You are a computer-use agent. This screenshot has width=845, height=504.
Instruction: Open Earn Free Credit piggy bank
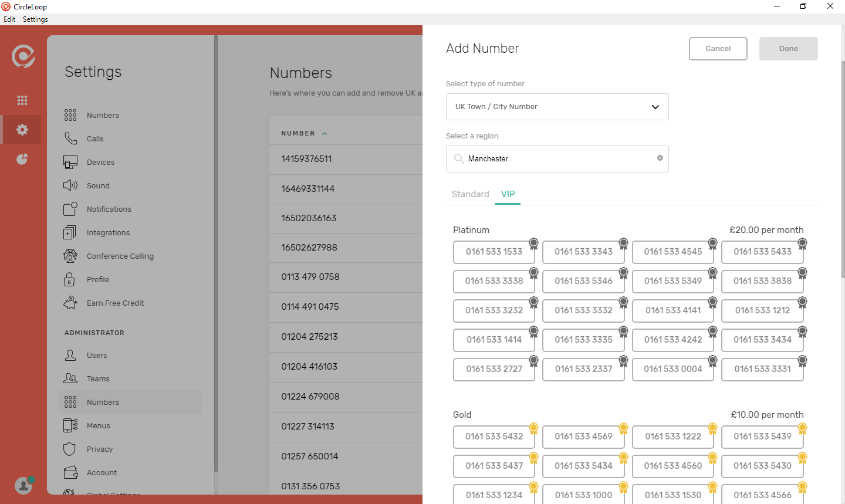(115, 303)
